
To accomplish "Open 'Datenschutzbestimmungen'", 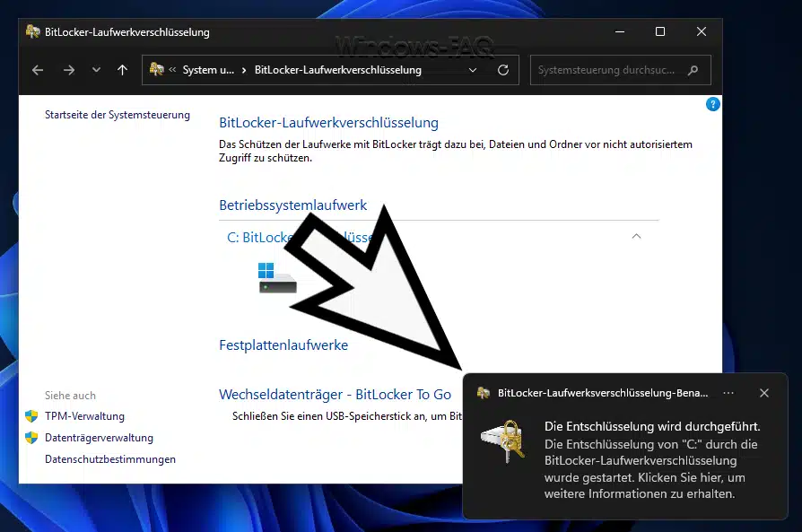I will click(x=110, y=459).
